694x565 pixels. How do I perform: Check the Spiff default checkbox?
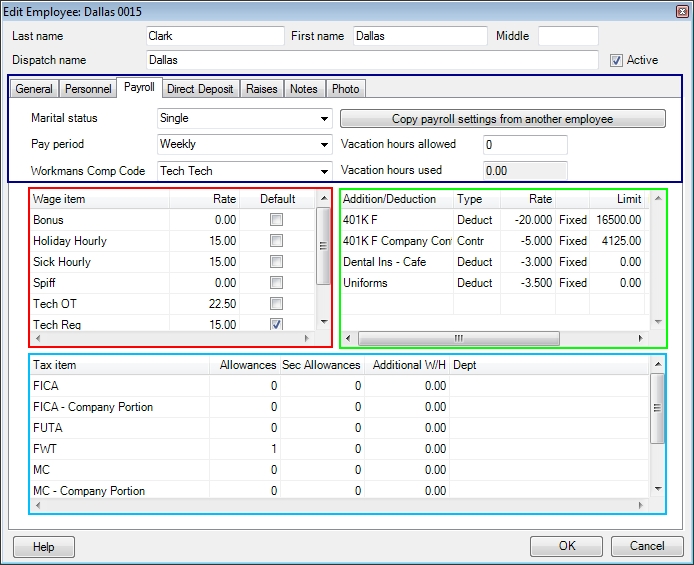(276, 282)
